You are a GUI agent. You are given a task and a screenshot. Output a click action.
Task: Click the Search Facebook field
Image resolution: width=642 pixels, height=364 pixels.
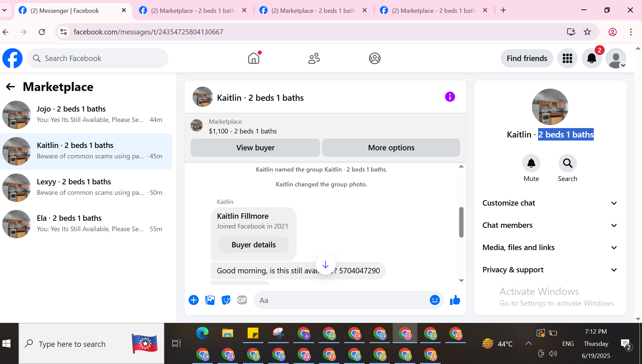pos(97,58)
